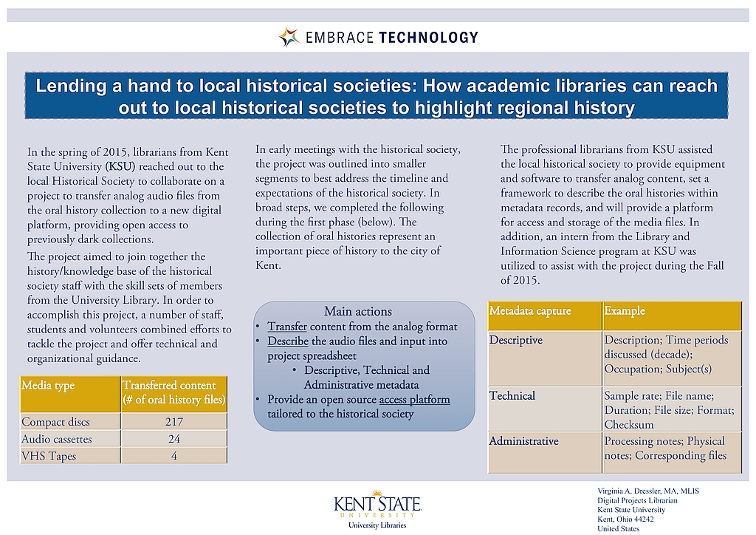
Task: Click the Kent State University sunburst logo
Action: [x=377, y=493]
